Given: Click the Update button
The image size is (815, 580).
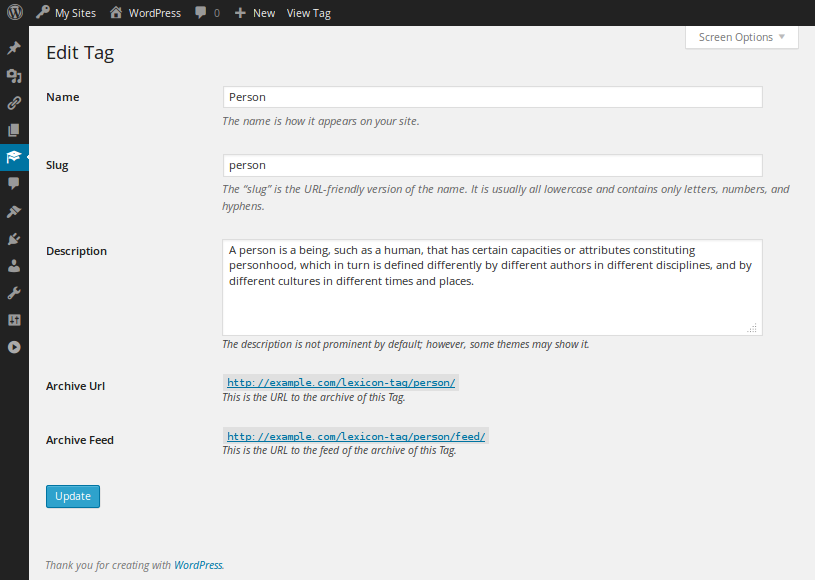Looking at the screenshot, I should click(73, 496).
